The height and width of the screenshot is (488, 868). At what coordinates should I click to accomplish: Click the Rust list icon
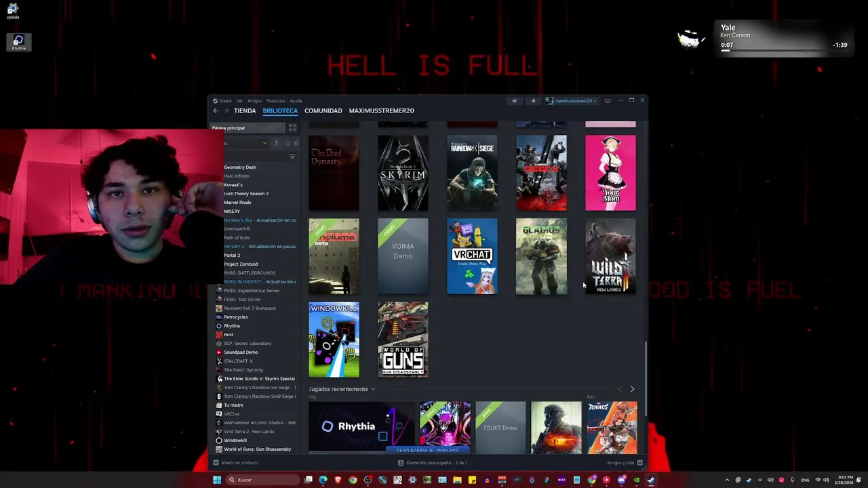coord(219,335)
